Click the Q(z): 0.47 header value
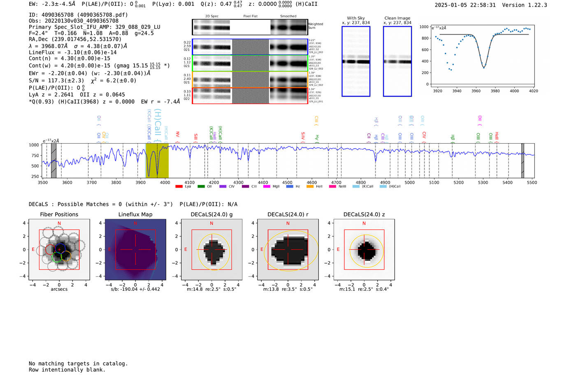The width and height of the screenshot is (576, 392). 222,4
